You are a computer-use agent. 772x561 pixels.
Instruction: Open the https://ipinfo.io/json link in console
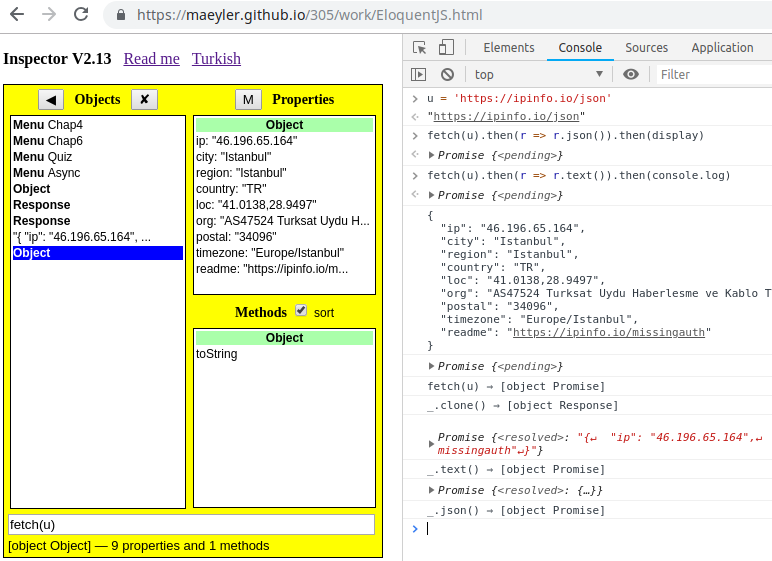[506, 116]
